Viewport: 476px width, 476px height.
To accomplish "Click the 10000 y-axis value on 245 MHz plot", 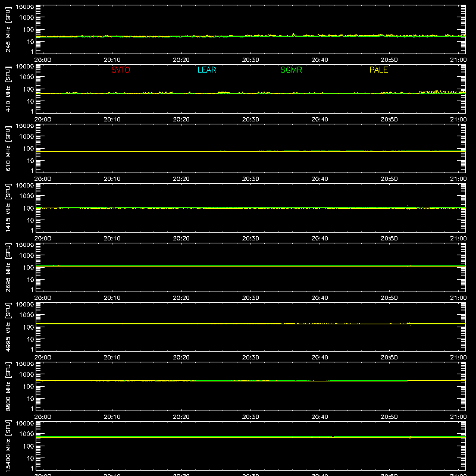I will (25, 7).
